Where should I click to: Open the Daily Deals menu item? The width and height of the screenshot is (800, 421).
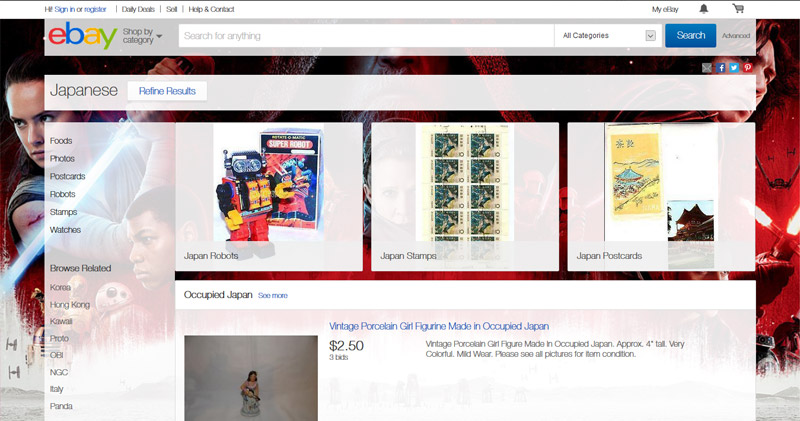[138, 9]
